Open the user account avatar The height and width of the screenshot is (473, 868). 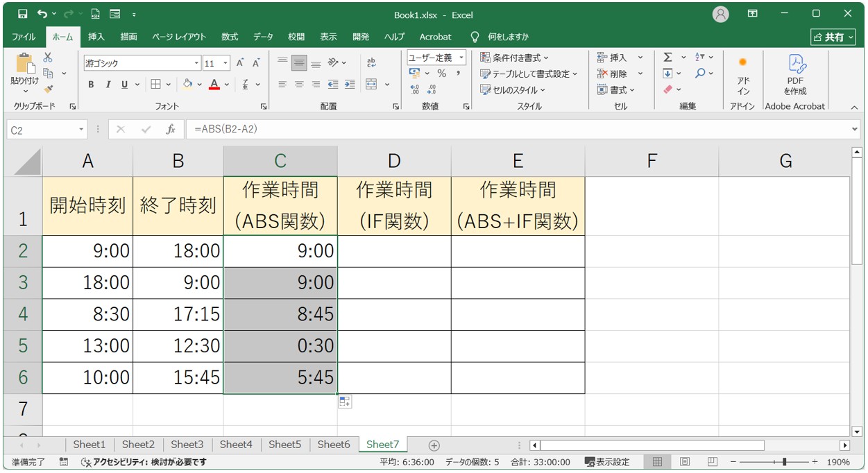tap(721, 14)
